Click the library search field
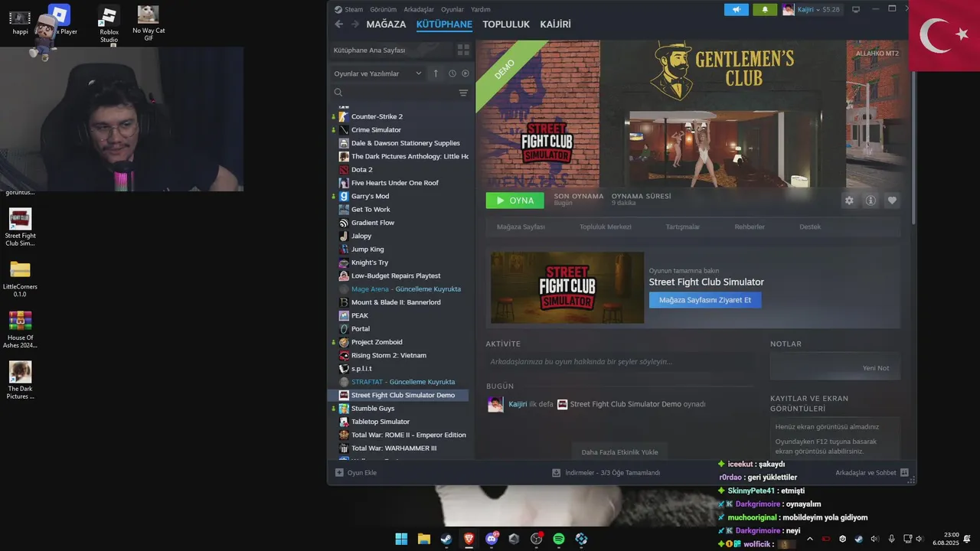 [x=393, y=93]
